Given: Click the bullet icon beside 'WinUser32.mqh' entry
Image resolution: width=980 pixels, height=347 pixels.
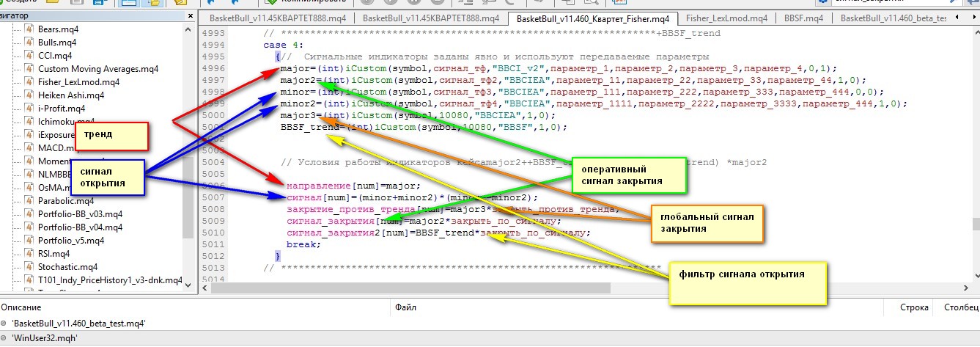Looking at the screenshot, I should tap(6, 338).
